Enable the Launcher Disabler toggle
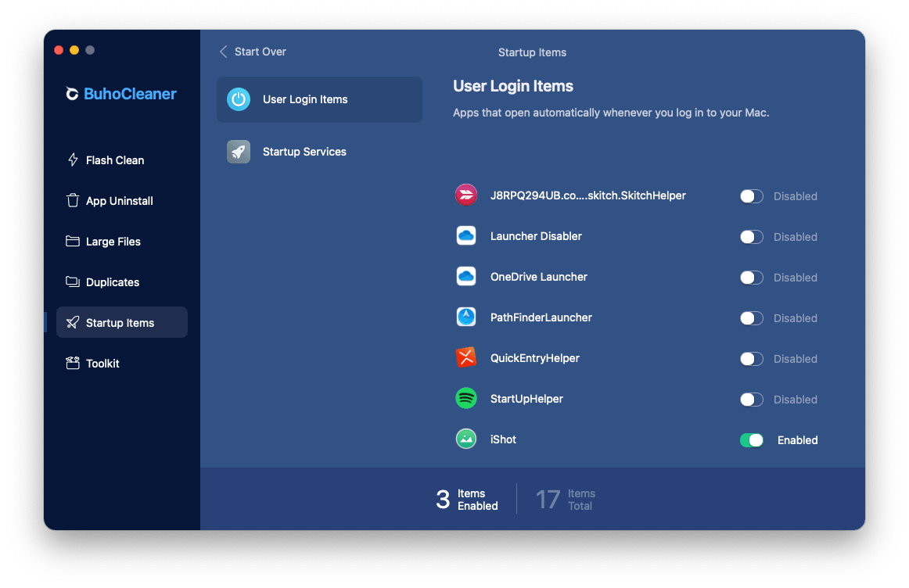 [751, 237]
